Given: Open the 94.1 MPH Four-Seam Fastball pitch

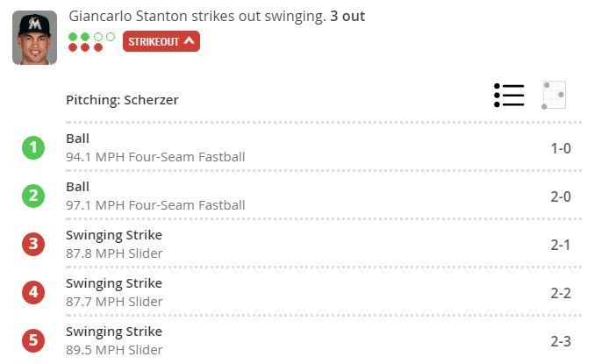Looking at the screenshot, I should pyautogui.click(x=155, y=157).
